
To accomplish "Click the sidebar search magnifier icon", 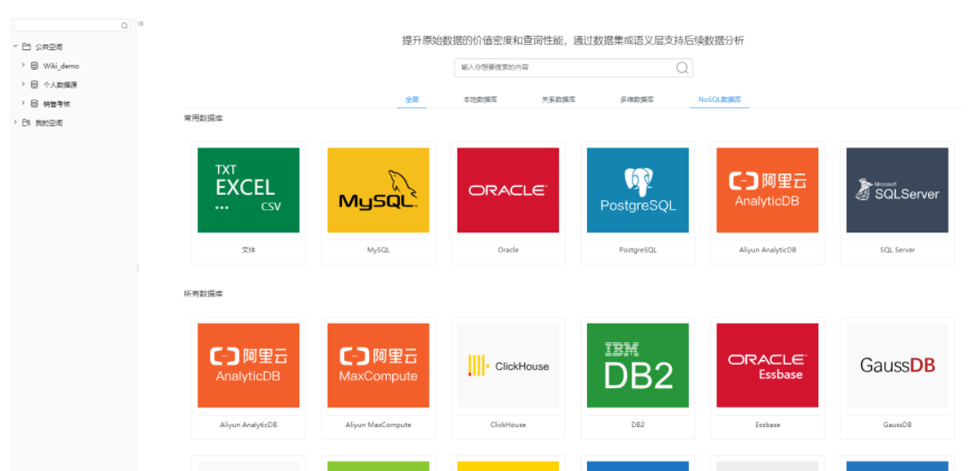I will click(x=124, y=26).
